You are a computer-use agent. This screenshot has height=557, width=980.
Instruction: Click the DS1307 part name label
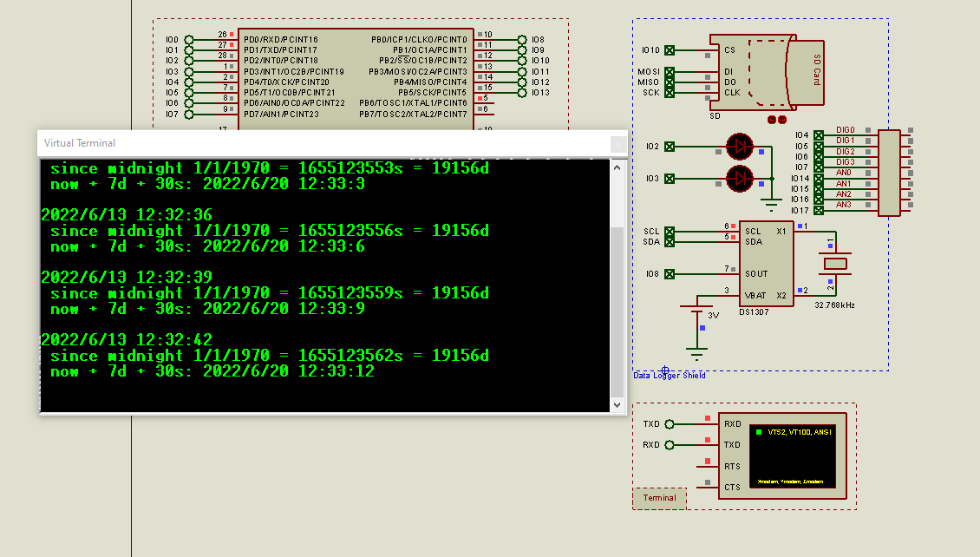[x=754, y=312]
